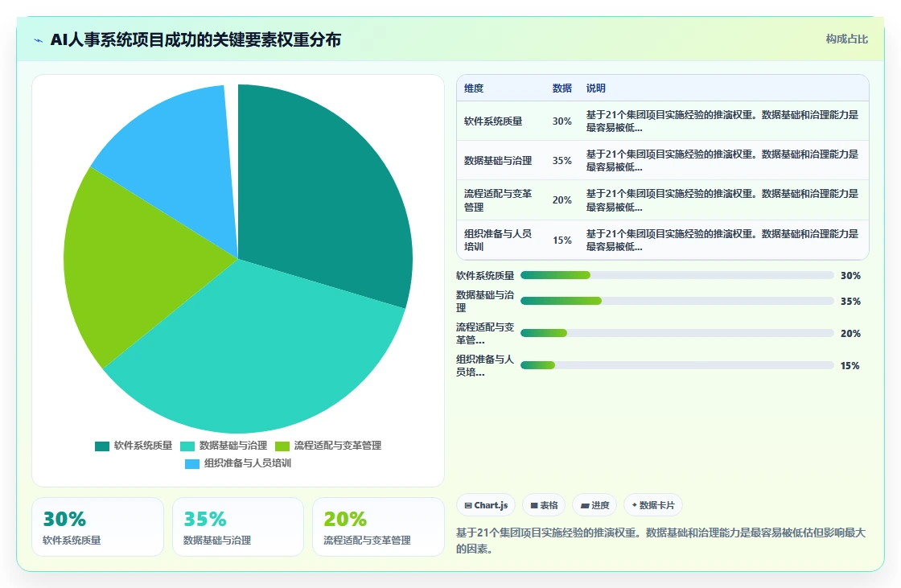The width and height of the screenshot is (901, 588).
Task: Toggle the 数据基础与治理 legend color box
Action: [x=187, y=446]
